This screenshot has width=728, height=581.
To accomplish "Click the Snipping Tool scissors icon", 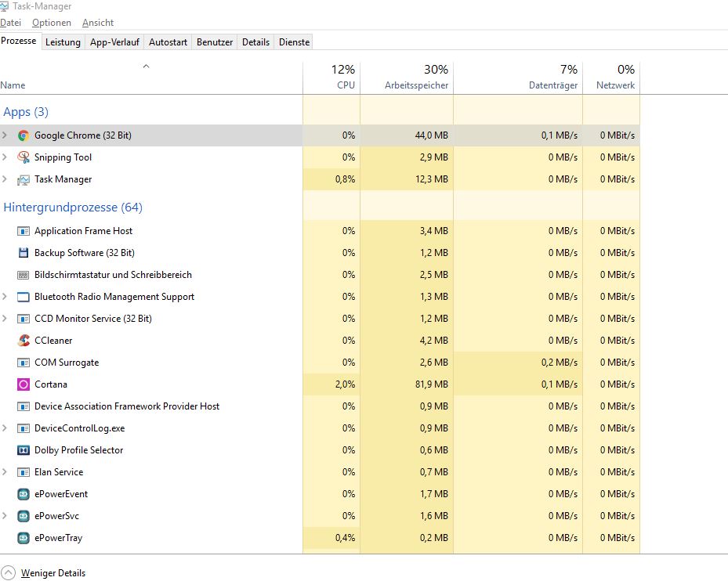I will (24, 157).
